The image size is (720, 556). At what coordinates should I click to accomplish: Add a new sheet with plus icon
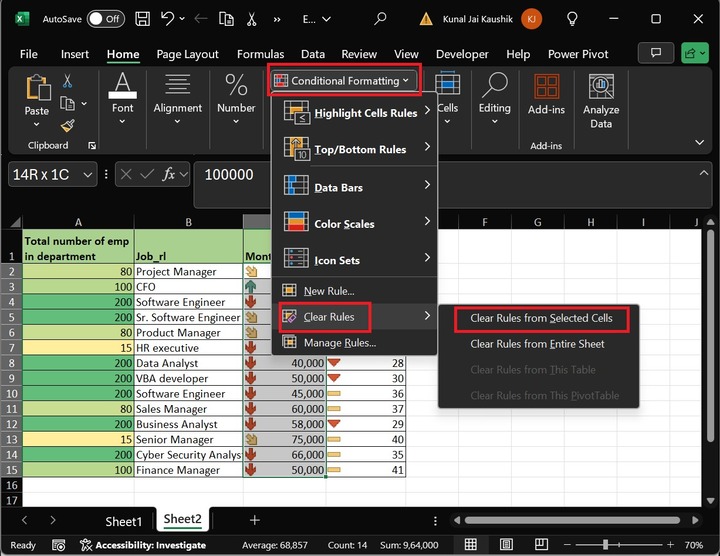[254, 520]
